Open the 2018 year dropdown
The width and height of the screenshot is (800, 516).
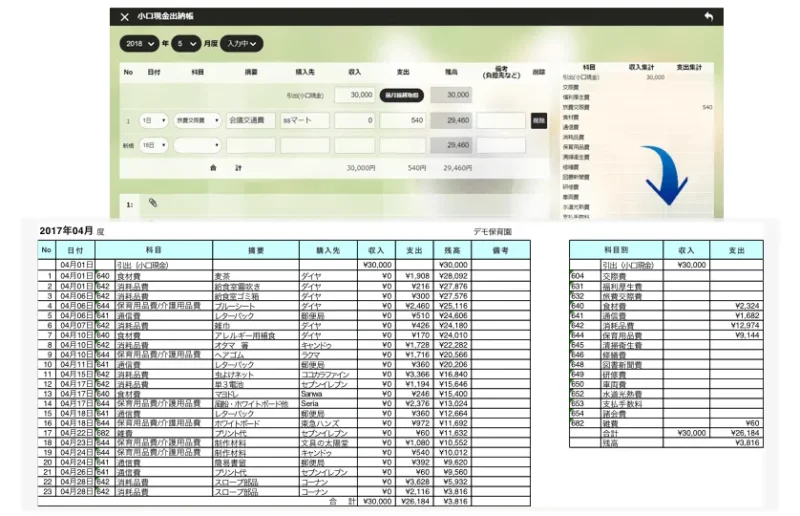click(139, 44)
